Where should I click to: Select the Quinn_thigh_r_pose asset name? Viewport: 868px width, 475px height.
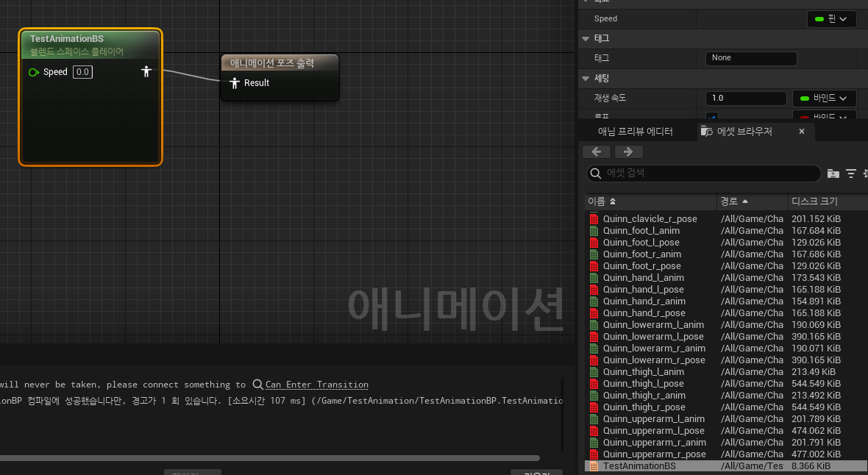tap(644, 407)
